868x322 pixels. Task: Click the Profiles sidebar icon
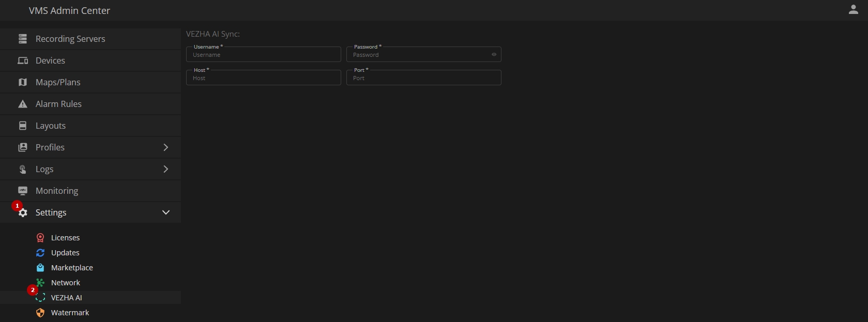coord(23,147)
